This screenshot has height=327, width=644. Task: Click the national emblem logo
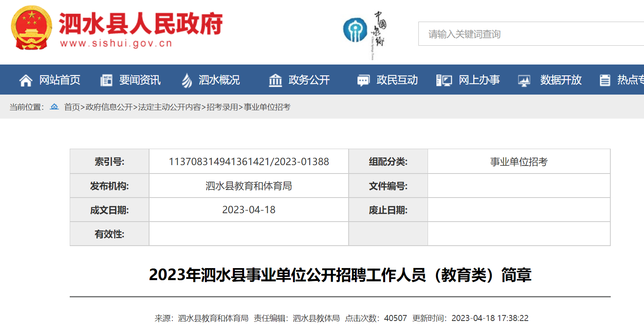tap(31, 28)
